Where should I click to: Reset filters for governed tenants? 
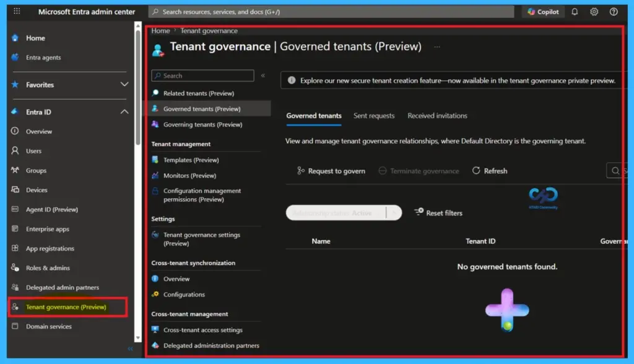point(439,212)
